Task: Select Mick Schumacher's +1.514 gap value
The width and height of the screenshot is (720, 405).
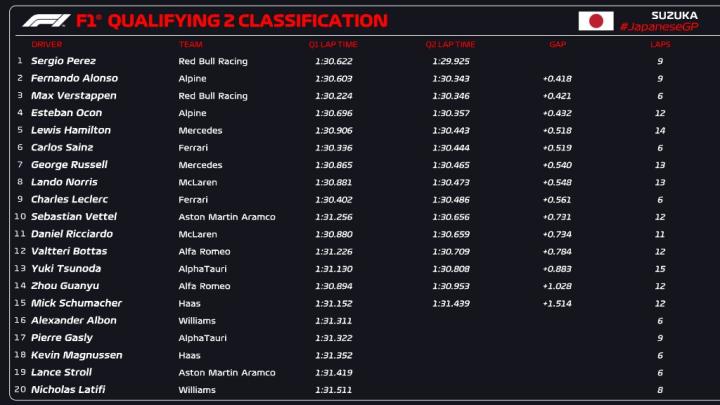Action: point(557,303)
